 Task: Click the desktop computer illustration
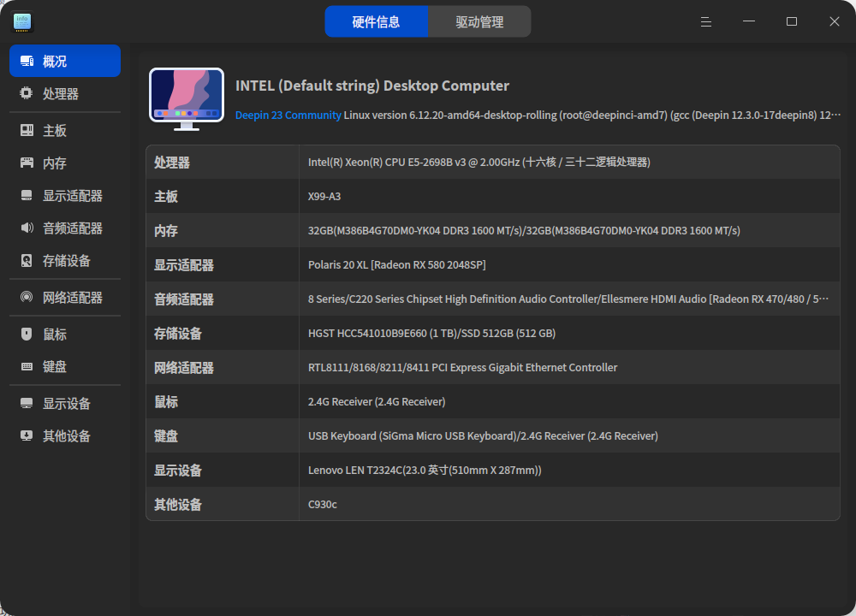point(187,99)
